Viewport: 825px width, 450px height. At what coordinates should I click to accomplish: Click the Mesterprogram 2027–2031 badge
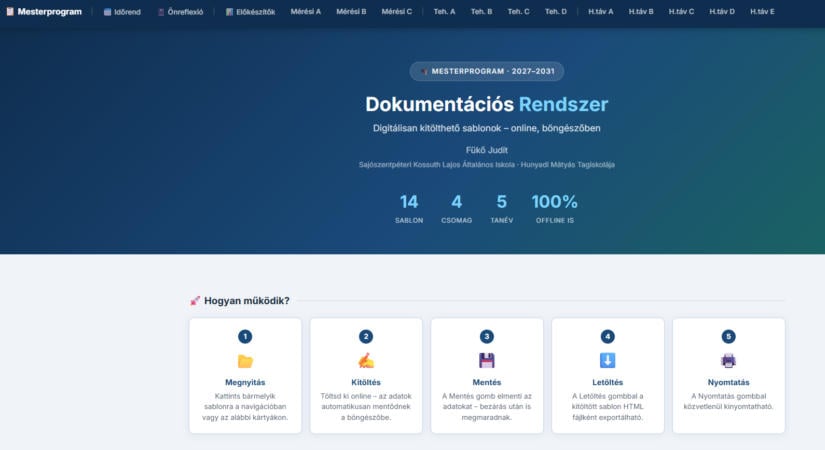click(x=487, y=71)
